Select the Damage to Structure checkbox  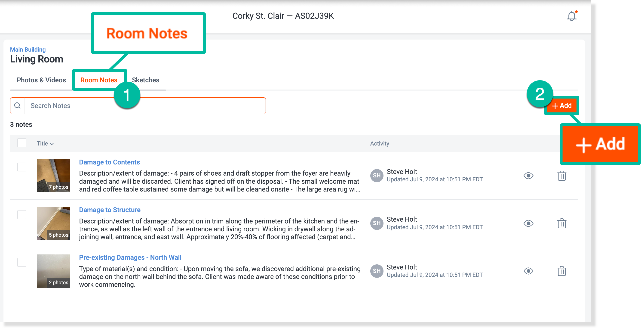22,214
